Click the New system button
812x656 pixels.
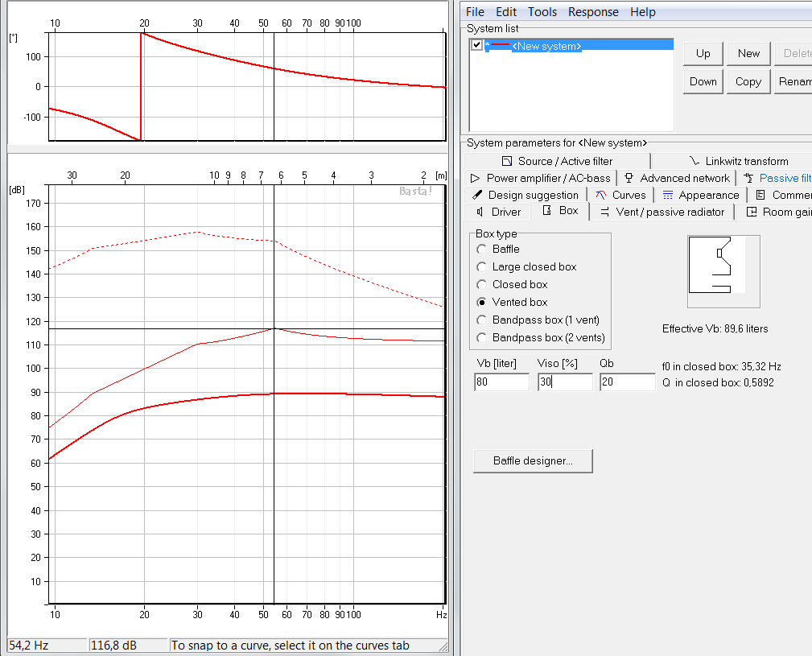[x=748, y=54]
